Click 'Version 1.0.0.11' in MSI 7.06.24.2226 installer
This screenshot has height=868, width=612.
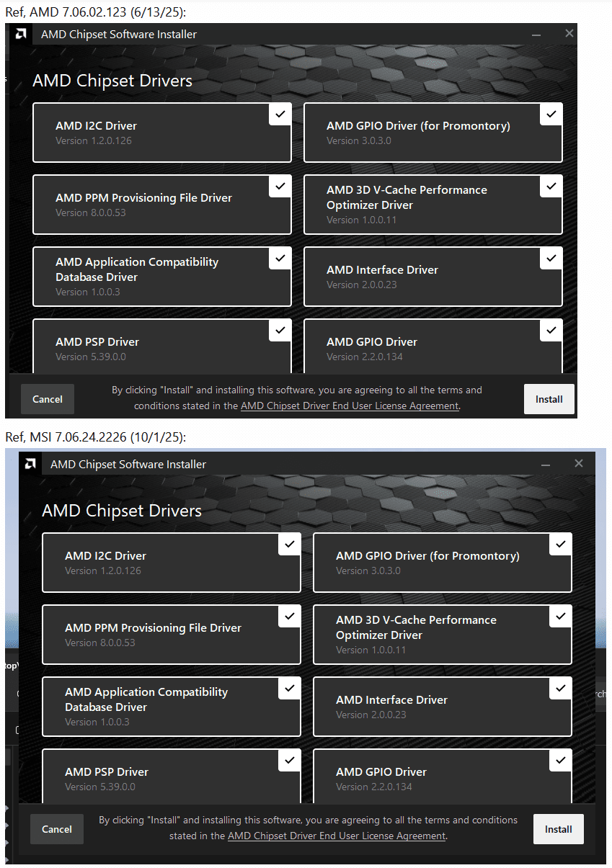371,650
